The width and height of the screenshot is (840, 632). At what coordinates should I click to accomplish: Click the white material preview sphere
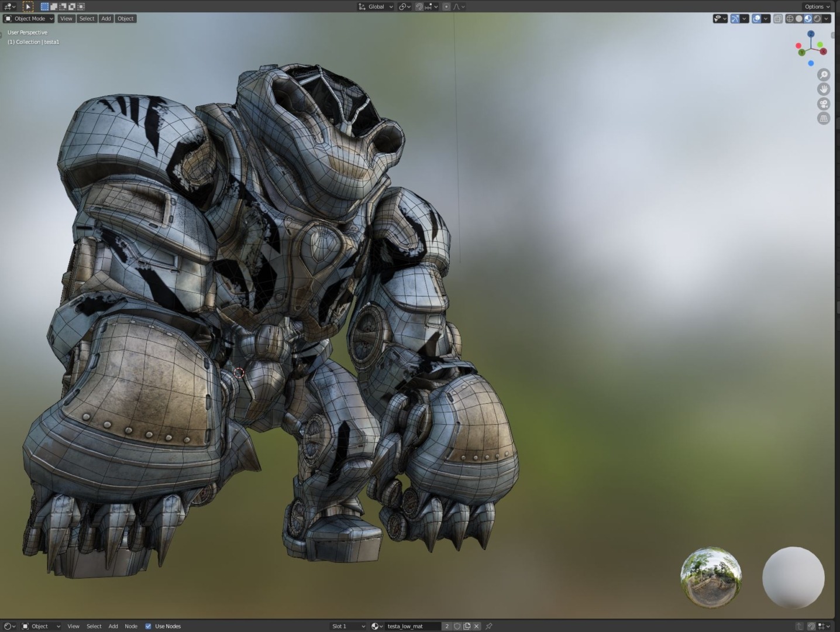click(x=793, y=578)
